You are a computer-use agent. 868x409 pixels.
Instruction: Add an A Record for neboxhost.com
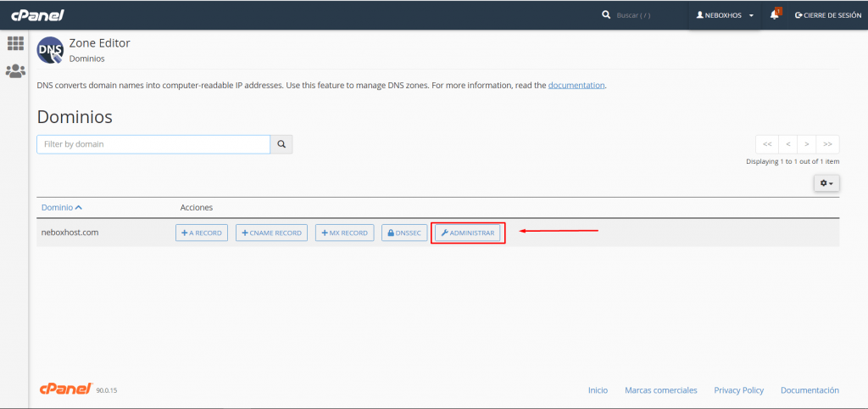tap(202, 233)
